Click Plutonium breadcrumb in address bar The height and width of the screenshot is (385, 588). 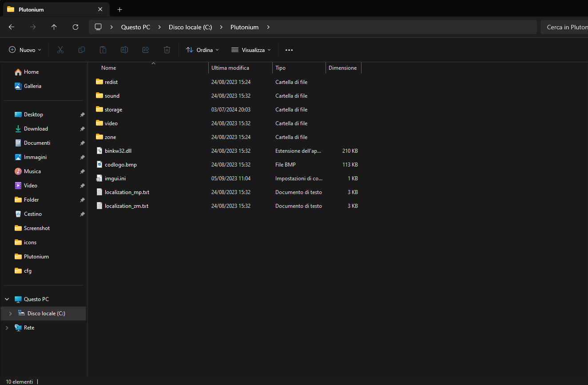point(244,27)
